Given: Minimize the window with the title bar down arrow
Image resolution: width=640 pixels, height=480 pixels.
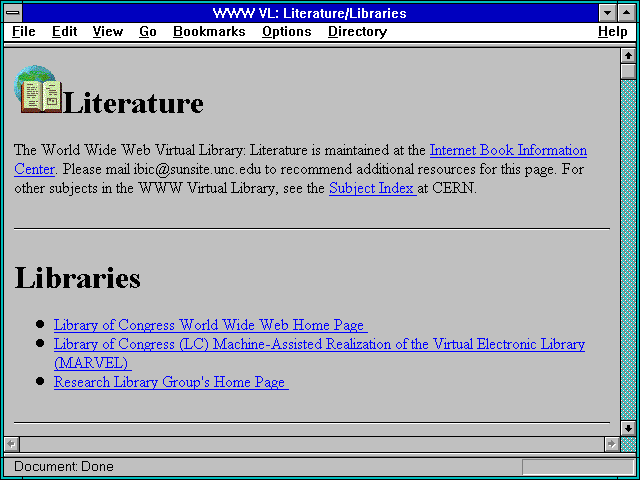Looking at the screenshot, I should tap(607, 13).
